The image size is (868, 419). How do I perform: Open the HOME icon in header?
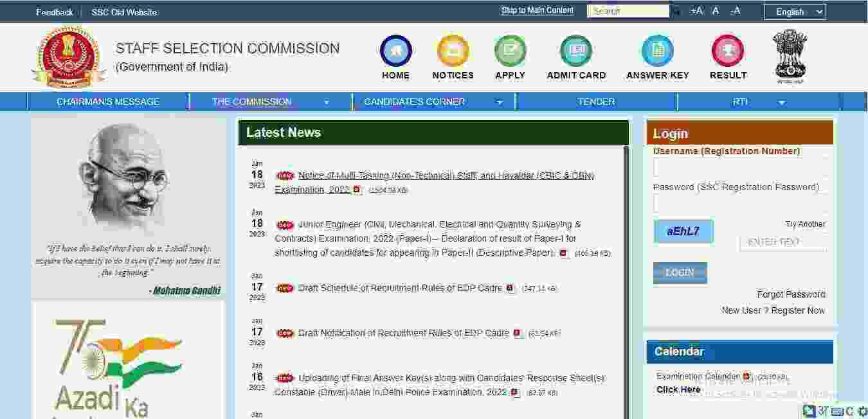pyautogui.click(x=395, y=51)
